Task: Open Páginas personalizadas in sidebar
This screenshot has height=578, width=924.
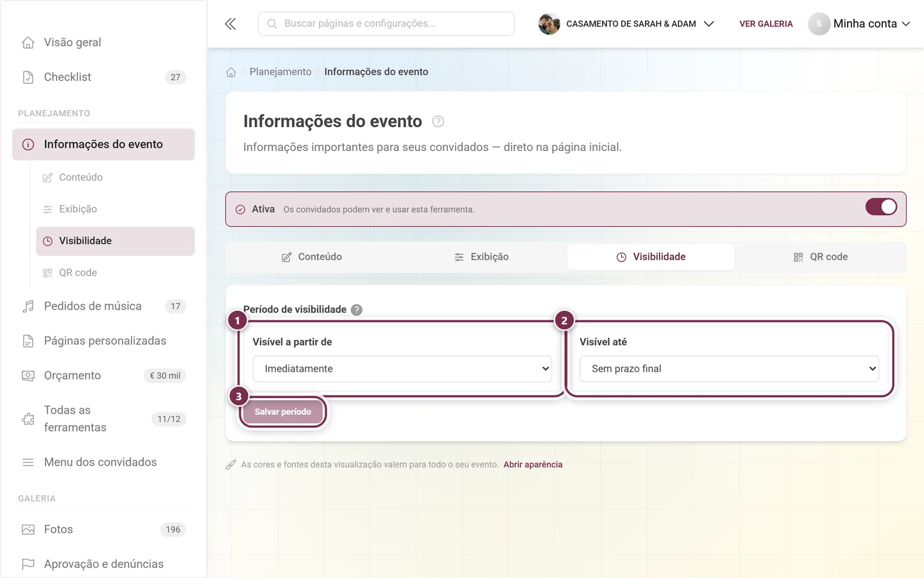Action: pos(103,341)
